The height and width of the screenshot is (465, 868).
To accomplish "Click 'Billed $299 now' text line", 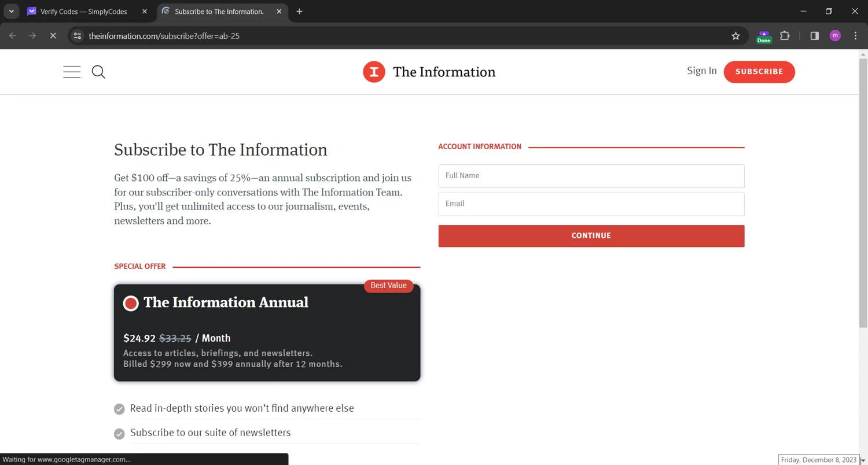I will click(x=233, y=364).
